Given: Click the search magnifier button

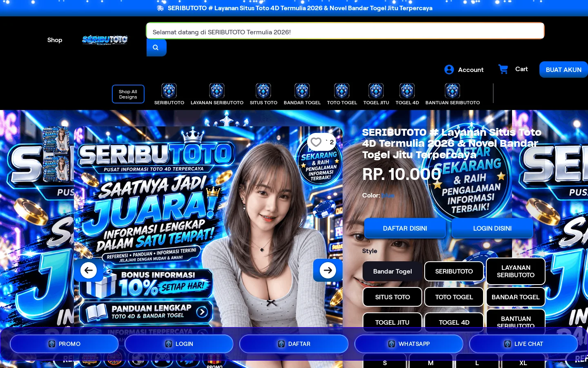Looking at the screenshot, I should 156,48.
